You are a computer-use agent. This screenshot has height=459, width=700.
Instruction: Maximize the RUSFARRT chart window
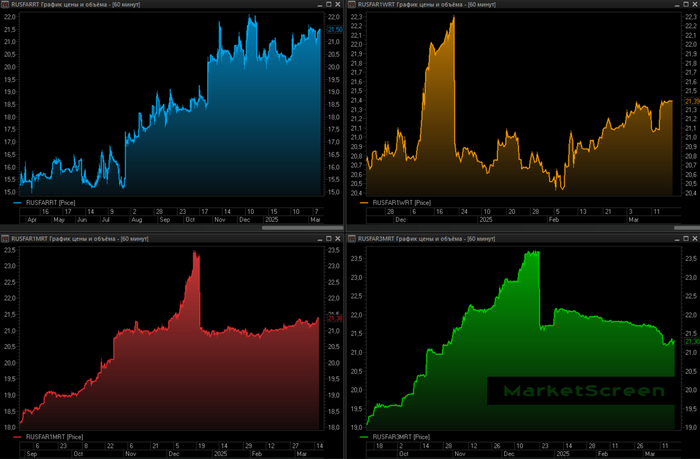(x=330, y=5)
